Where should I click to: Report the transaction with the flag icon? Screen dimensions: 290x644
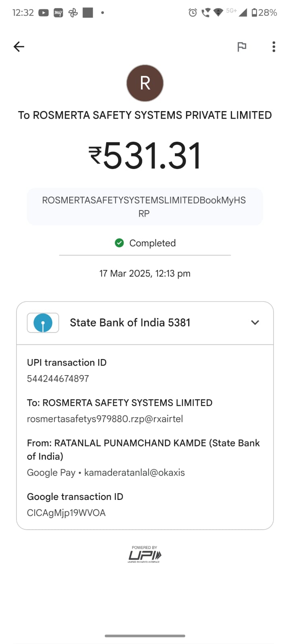coord(242,47)
